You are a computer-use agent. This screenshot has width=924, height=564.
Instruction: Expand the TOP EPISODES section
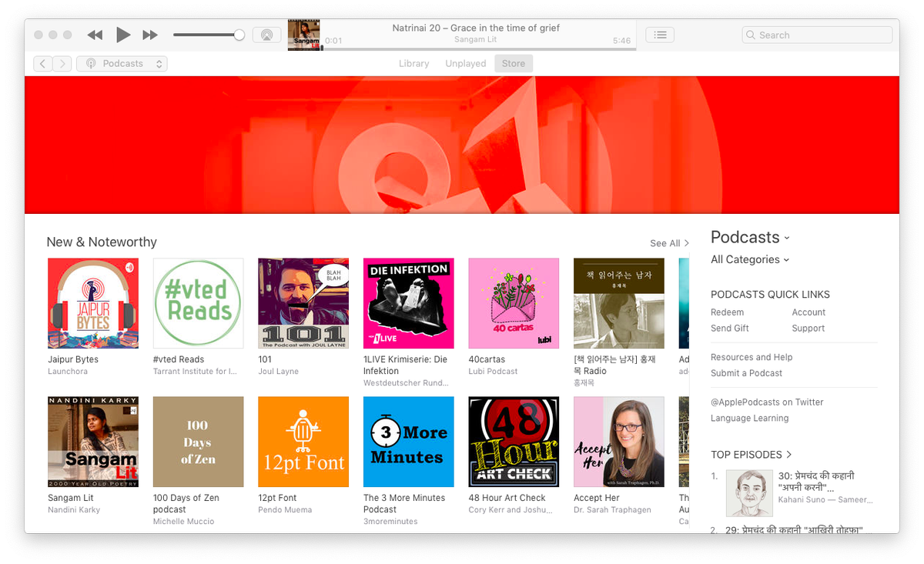[752, 455]
